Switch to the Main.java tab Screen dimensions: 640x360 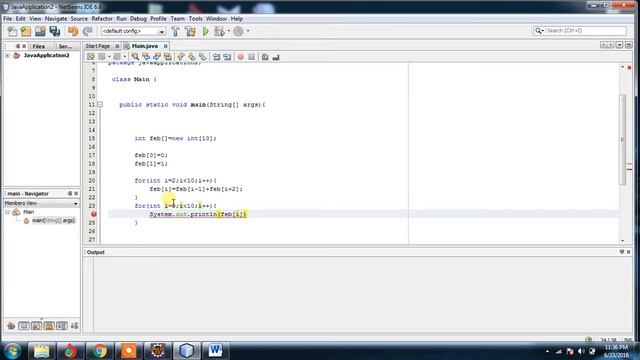point(145,46)
